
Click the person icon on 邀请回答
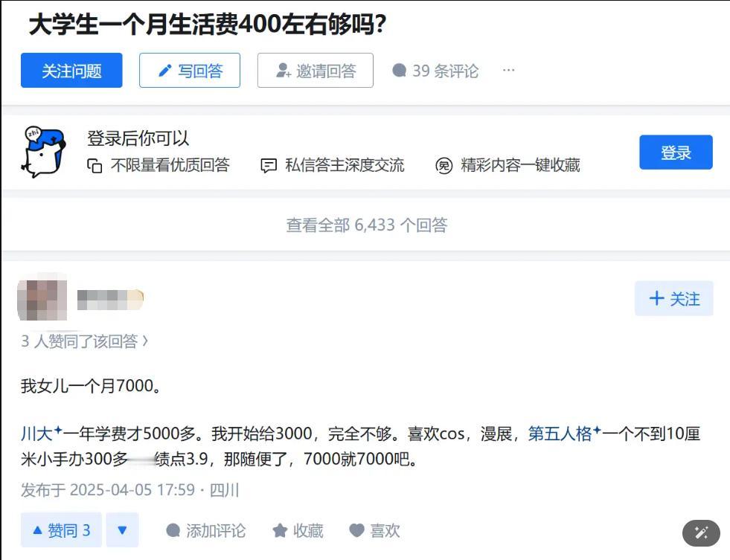(x=283, y=70)
